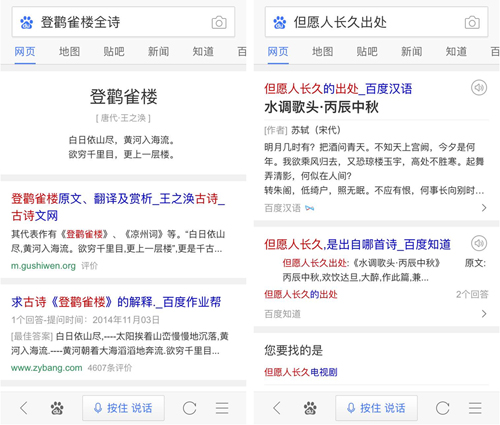Click Baidu paw logo in left search box
Viewport: 500px width, 425px height.
click(x=27, y=23)
